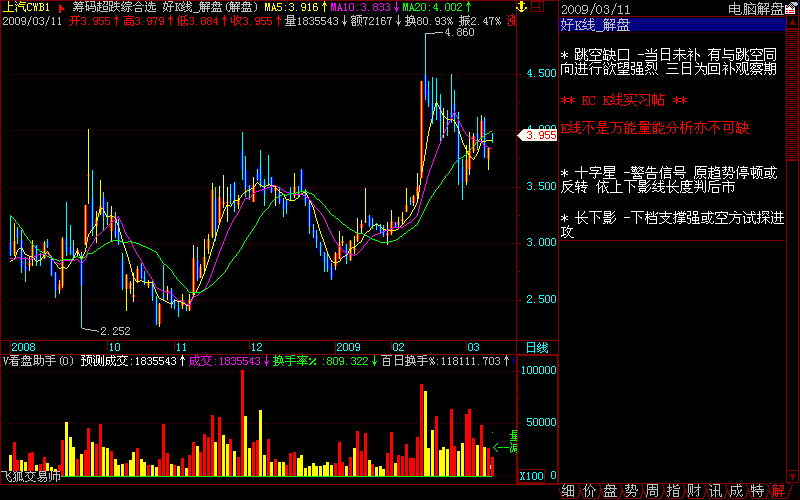
Task: Click the 飞狐交易师 label
Action: click(31, 477)
